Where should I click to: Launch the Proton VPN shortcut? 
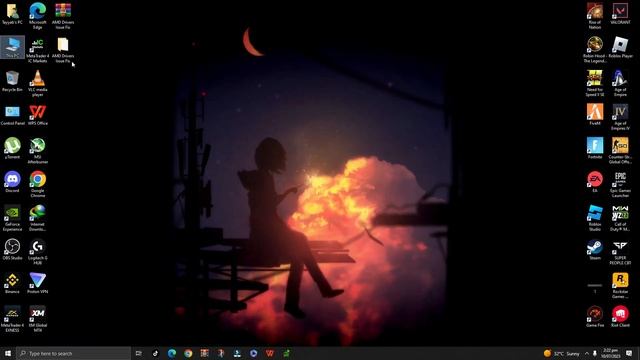38,283
